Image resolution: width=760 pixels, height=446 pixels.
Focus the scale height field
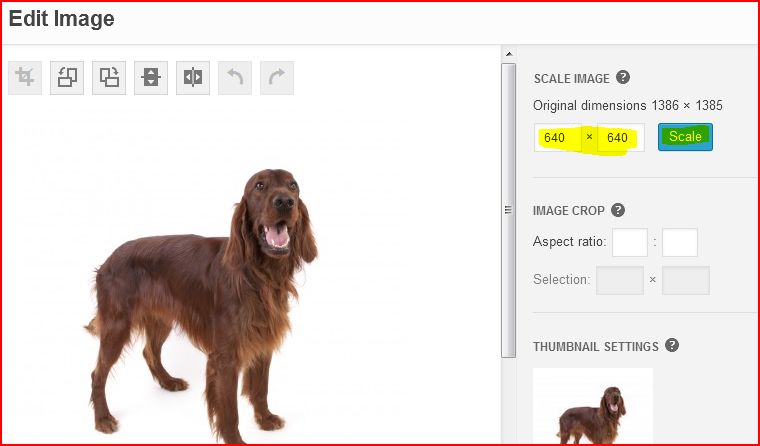pos(621,138)
